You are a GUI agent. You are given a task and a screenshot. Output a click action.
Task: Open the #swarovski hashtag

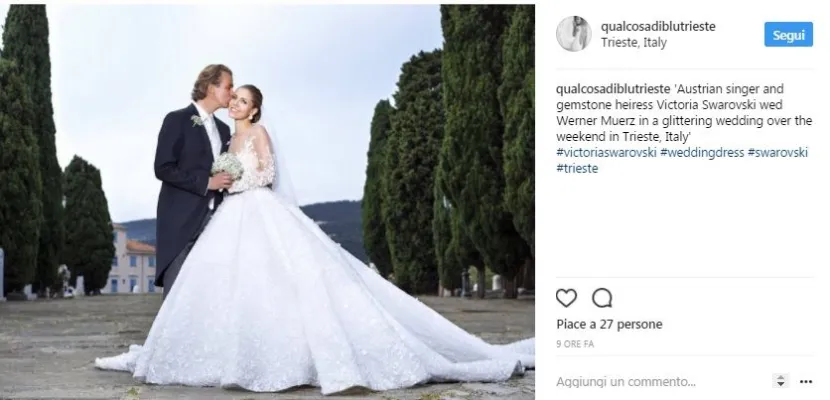[778, 152]
